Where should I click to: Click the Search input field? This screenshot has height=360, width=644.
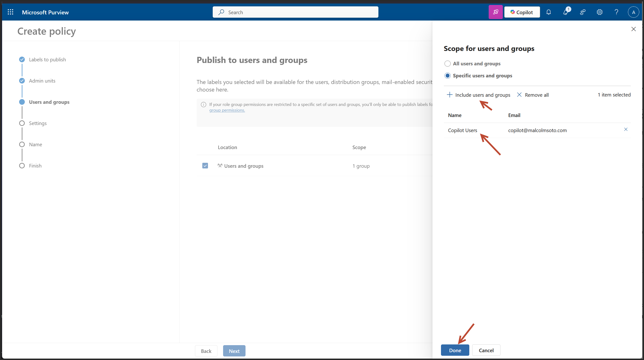pyautogui.click(x=295, y=12)
